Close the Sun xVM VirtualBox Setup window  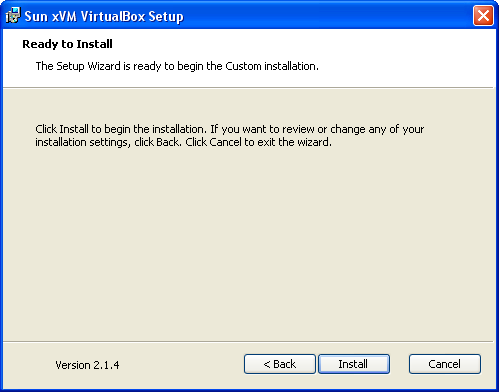coord(483,15)
